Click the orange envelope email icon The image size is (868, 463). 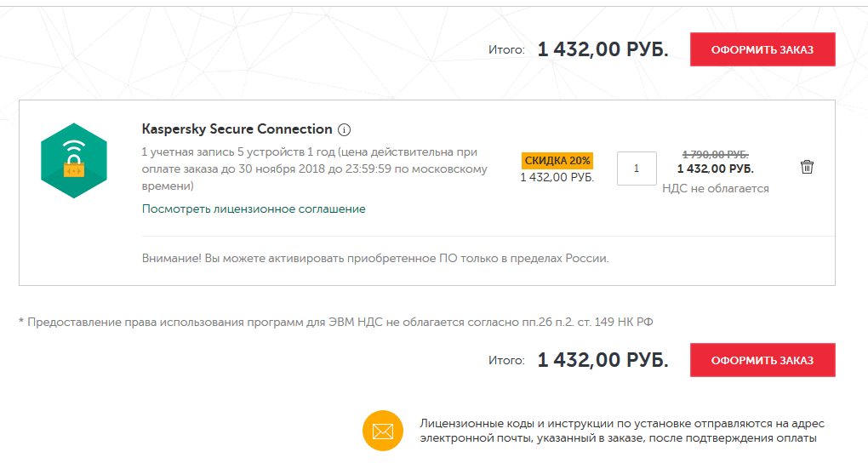[x=382, y=431]
